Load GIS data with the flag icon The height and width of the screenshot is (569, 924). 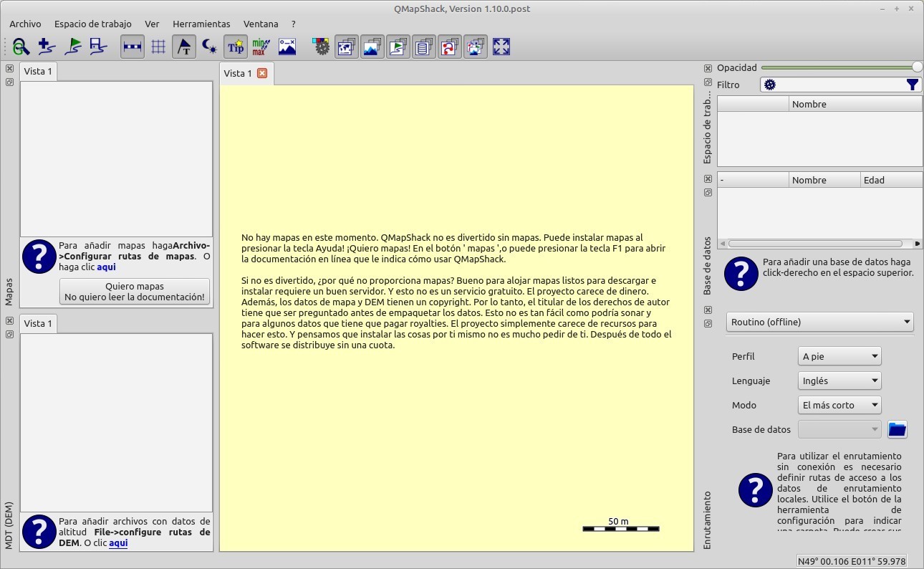pos(72,47)
